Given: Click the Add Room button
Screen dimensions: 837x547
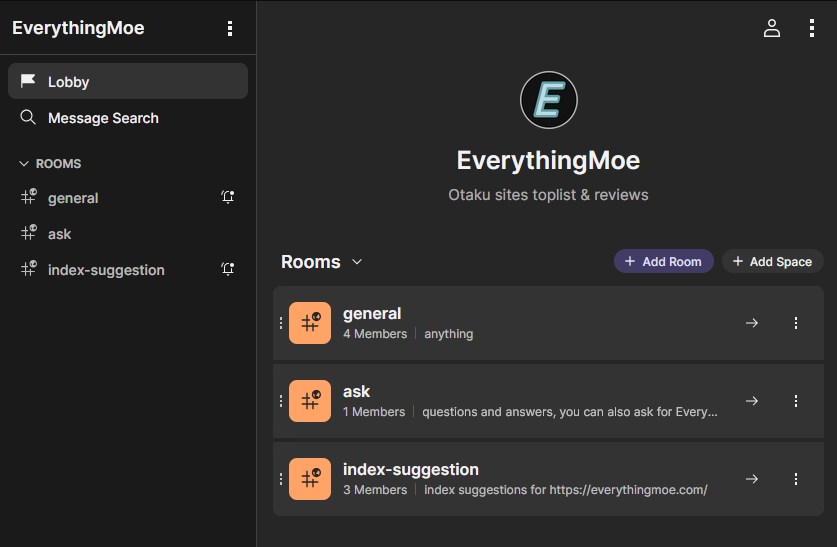Looking at the screenshot, I should point(663,261).
